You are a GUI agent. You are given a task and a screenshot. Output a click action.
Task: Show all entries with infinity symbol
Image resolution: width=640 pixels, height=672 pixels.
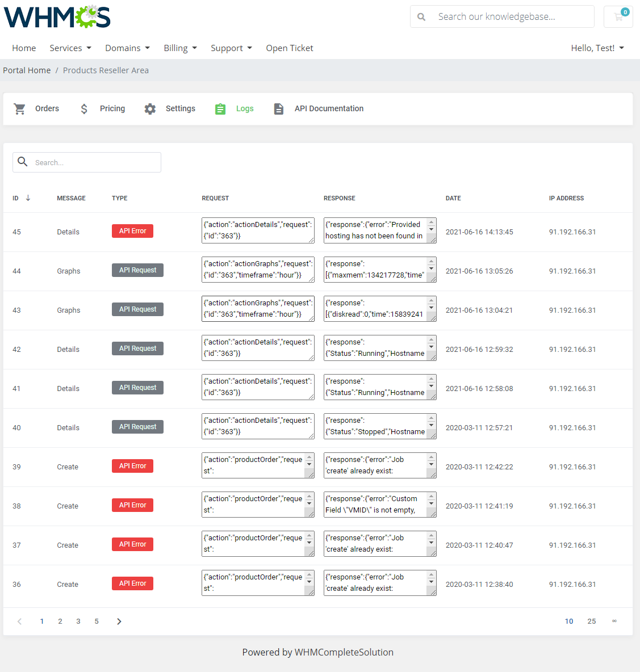point(614,621)
